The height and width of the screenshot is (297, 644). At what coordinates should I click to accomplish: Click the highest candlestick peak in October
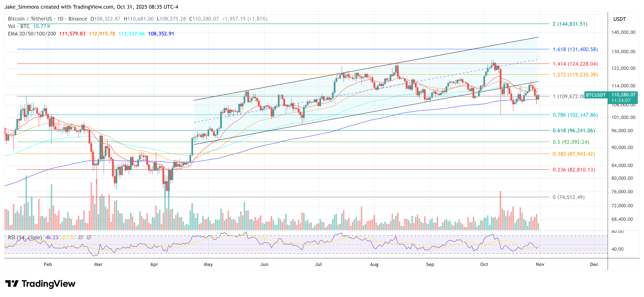[493, 60]
